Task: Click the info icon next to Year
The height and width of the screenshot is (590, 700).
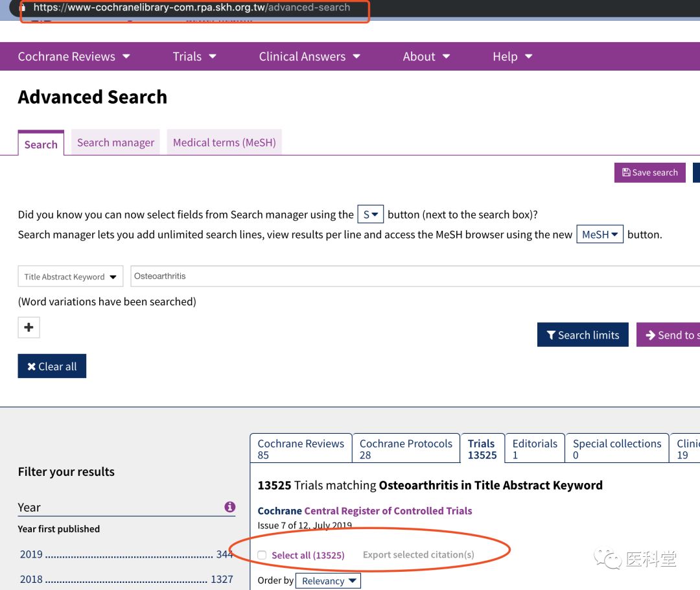Action: coord(229,507)
